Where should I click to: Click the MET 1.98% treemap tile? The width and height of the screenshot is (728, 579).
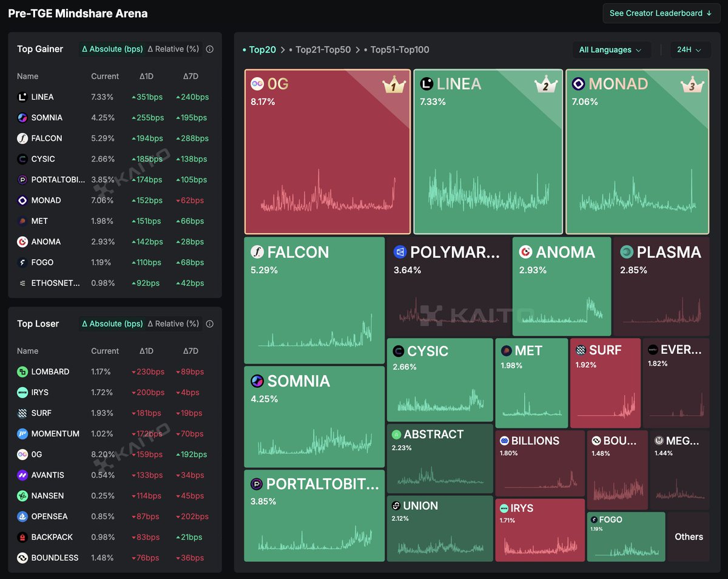531,383
